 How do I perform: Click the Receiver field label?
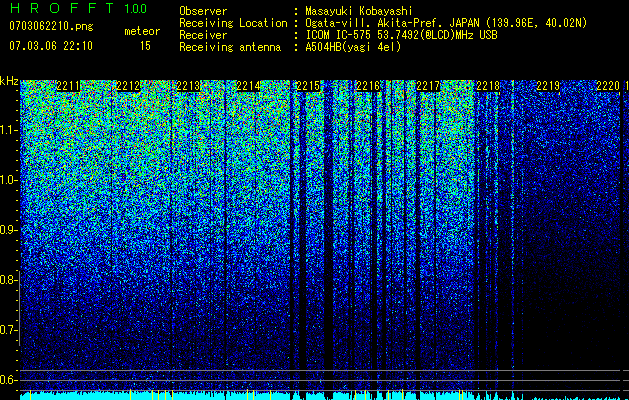click(203, 35)
